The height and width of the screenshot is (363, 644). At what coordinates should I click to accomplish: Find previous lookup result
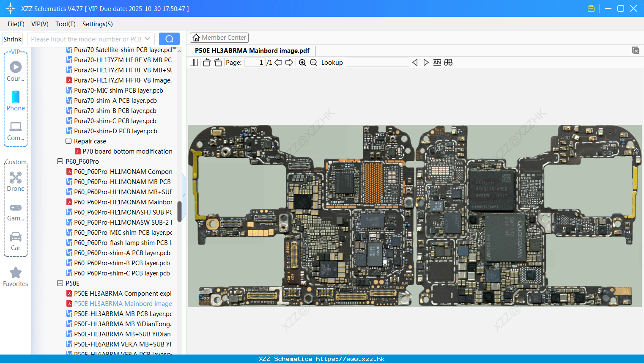point(415,63)
